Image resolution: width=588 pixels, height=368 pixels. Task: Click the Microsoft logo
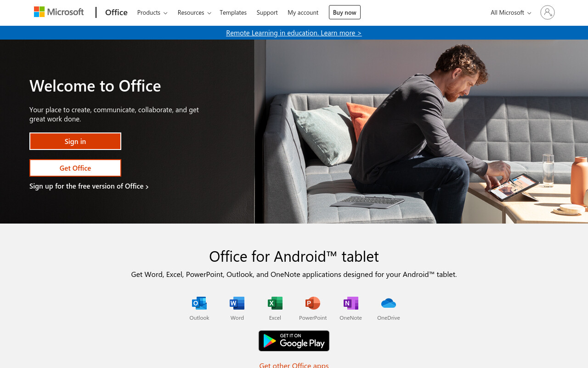59,12
